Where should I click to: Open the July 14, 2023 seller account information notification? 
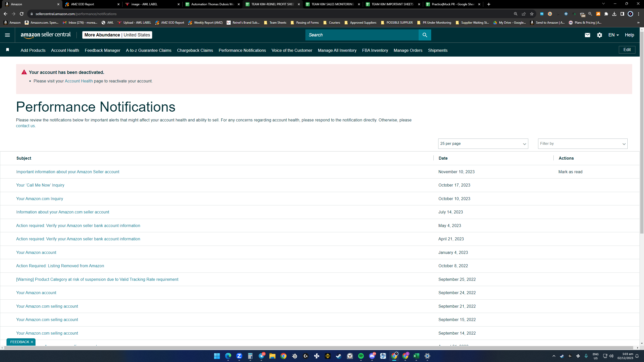click(x=63, y=212)
